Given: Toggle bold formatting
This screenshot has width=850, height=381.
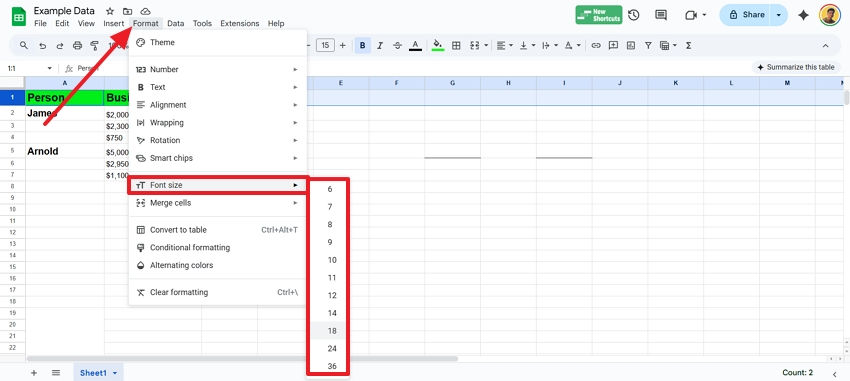Looking at the screenshot, I should point(363,46).
